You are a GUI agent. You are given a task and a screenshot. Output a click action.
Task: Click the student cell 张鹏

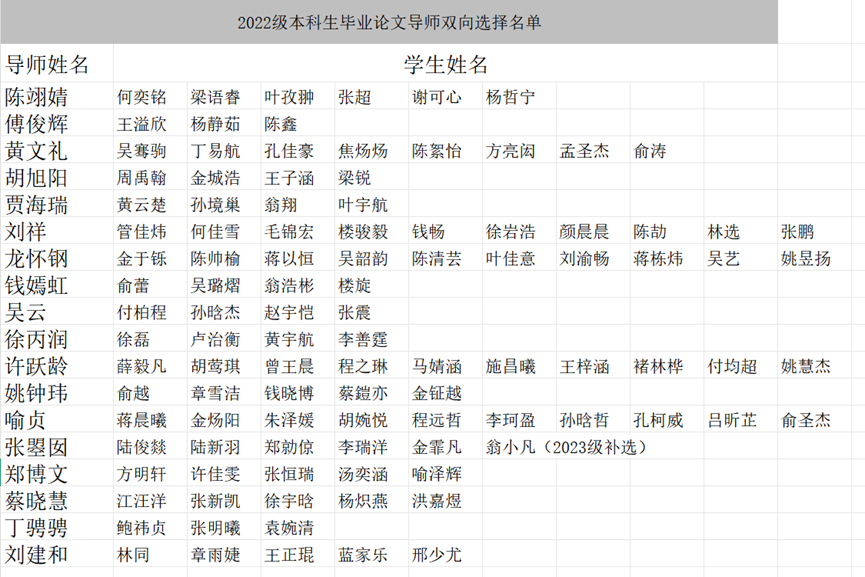click(797, 232)
